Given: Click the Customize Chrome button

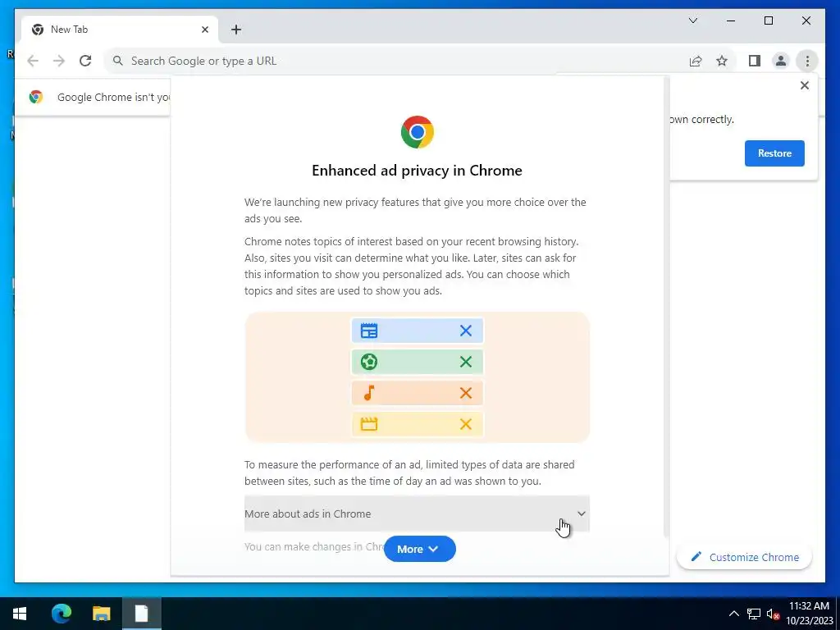Looking at the screenshot, I should pos(745,557).
